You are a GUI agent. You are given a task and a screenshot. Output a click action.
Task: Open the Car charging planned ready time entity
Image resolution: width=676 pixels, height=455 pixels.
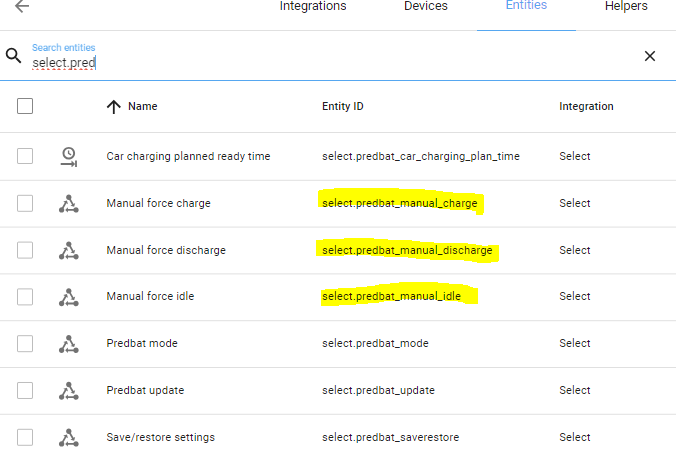tap(188, 156)
